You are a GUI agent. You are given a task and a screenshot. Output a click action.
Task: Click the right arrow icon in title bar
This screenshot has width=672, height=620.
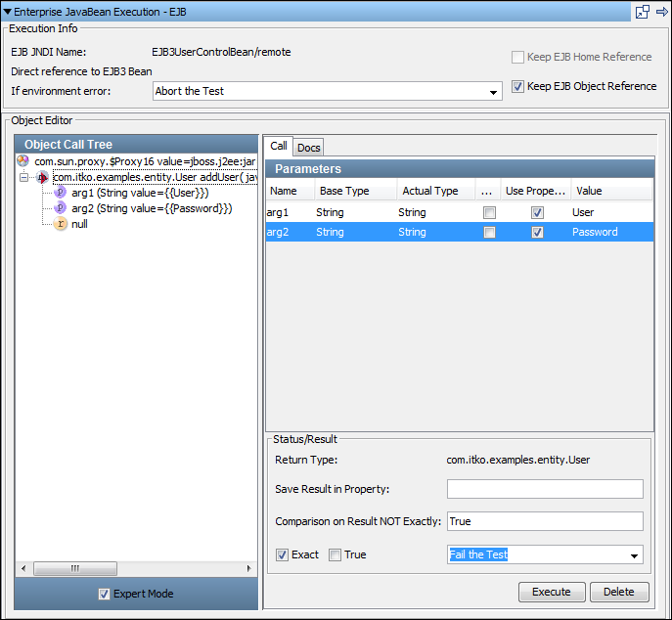(x=661, y=12)
